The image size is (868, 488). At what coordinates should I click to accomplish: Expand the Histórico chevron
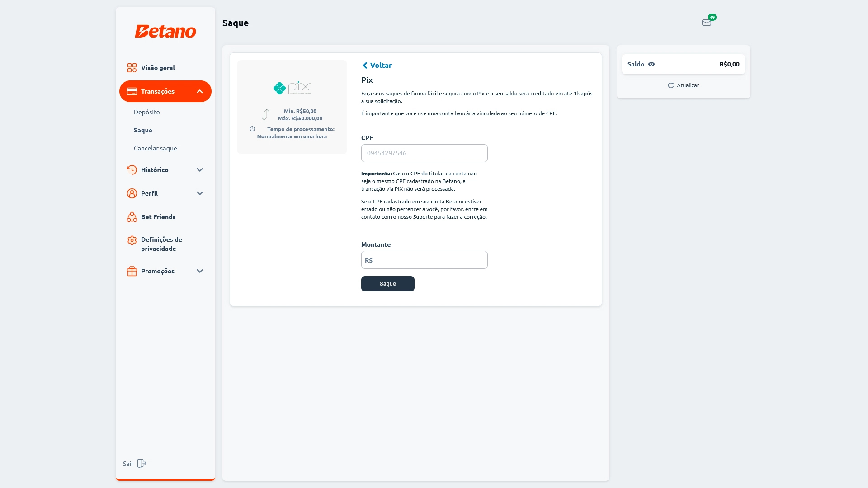click(x=200, y=170)
